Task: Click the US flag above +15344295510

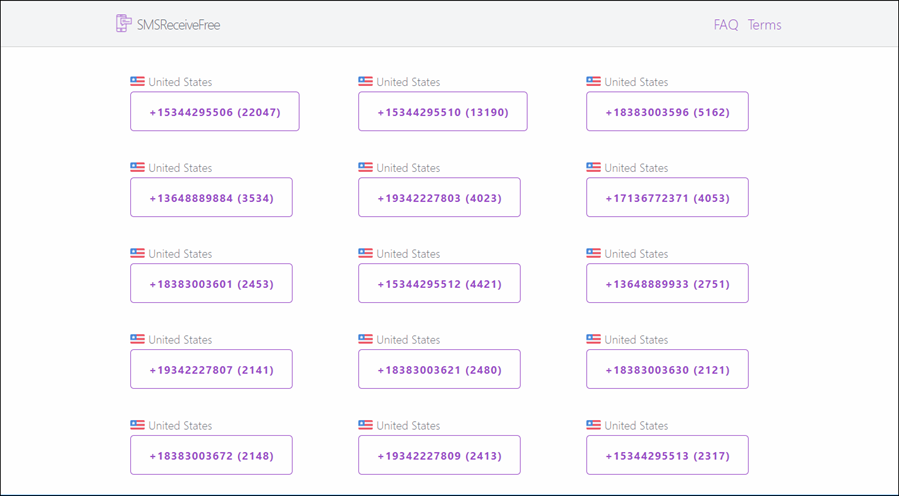Action: [x=366, y=82]
